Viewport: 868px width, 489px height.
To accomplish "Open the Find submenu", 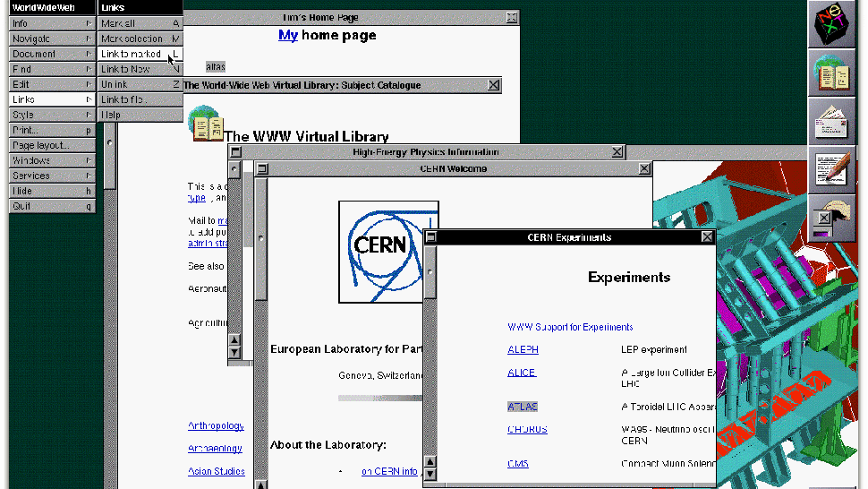I will coord(52,69).
